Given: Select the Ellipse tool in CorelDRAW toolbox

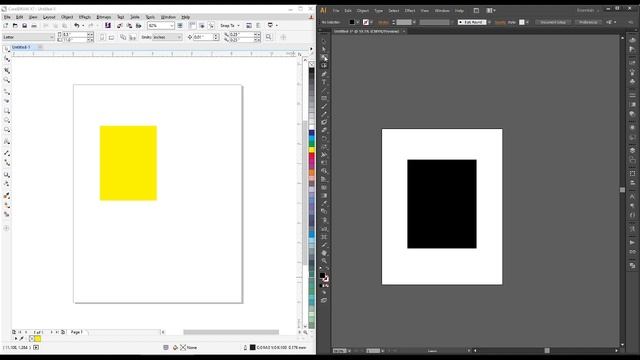Looking at the screenshot, I should [x=7, y=120].
